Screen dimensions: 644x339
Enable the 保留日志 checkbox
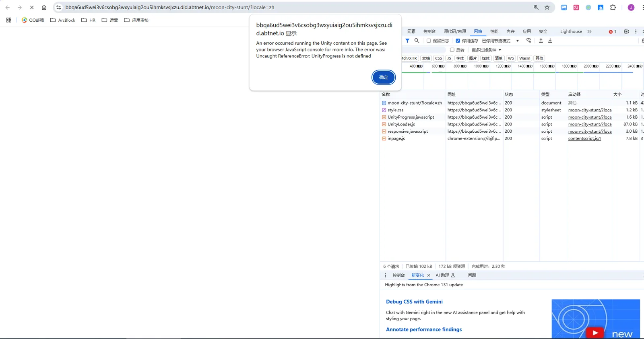point(429,41)
